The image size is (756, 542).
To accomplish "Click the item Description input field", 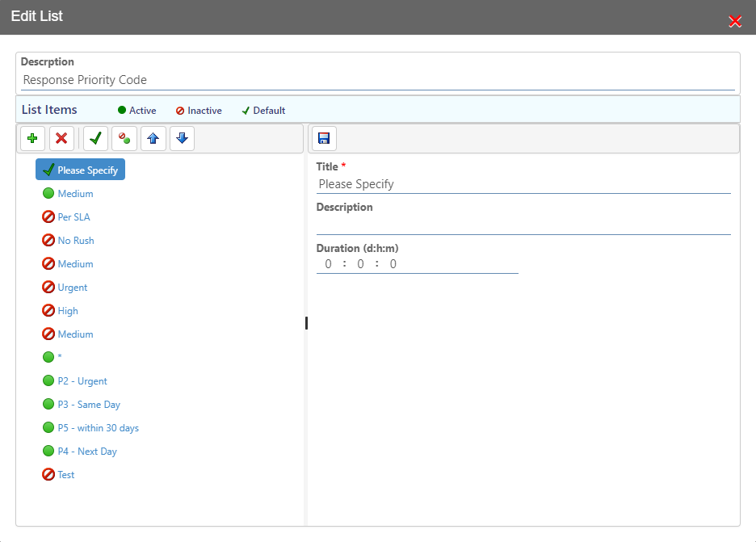I will pyautogui.click(x=523, y=225).
